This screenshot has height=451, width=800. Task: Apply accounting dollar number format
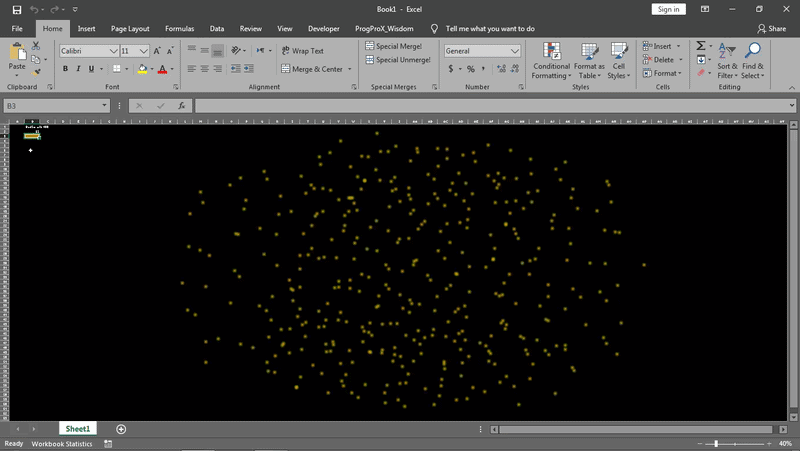pos(451,68)
